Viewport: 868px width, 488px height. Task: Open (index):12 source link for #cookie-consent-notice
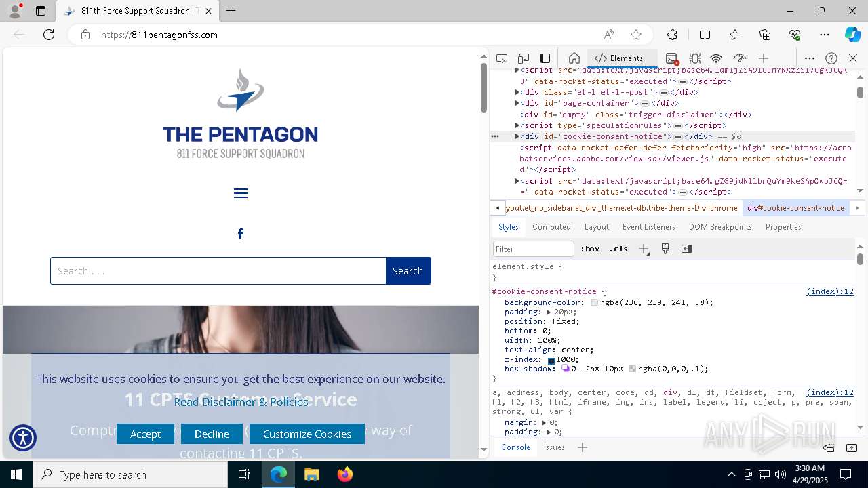pyautogui.click(x=830, y=291)
